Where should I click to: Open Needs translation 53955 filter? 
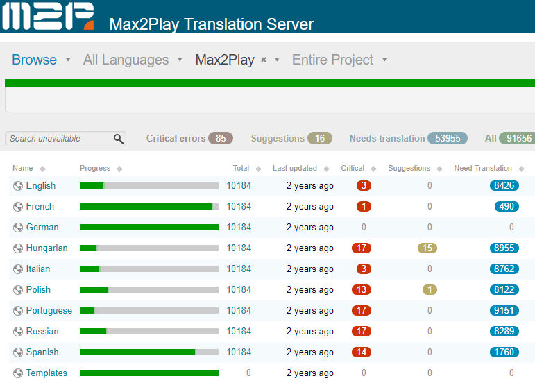[408, 138]
